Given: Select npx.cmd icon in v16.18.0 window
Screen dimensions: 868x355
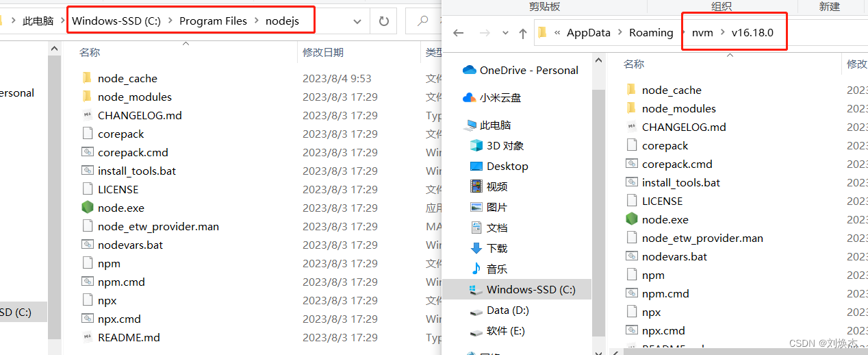Looking at the screenshot, I should point(631,330).
